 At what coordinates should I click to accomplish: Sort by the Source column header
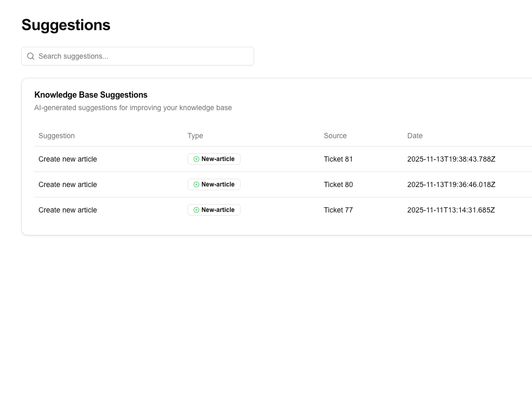point(335,136)
